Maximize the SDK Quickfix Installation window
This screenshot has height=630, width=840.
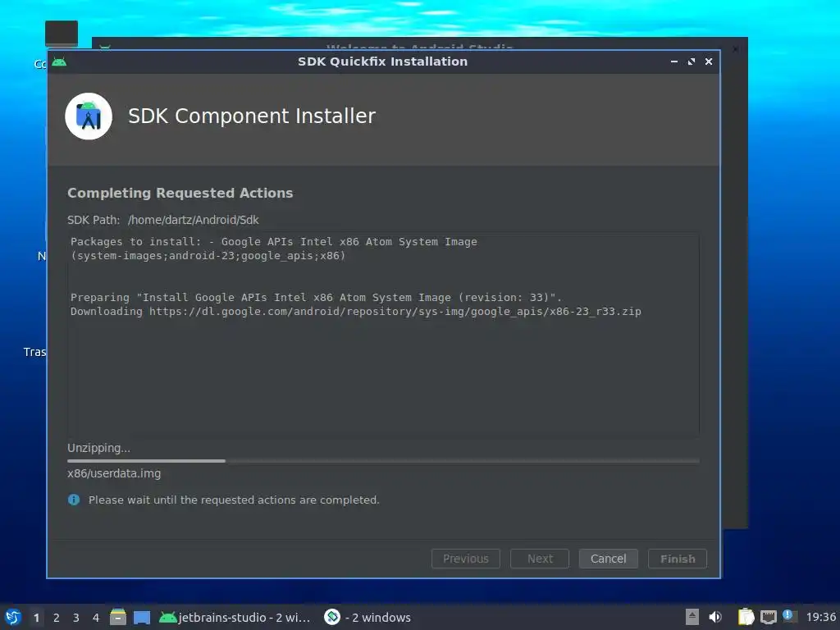coord(691,62)
